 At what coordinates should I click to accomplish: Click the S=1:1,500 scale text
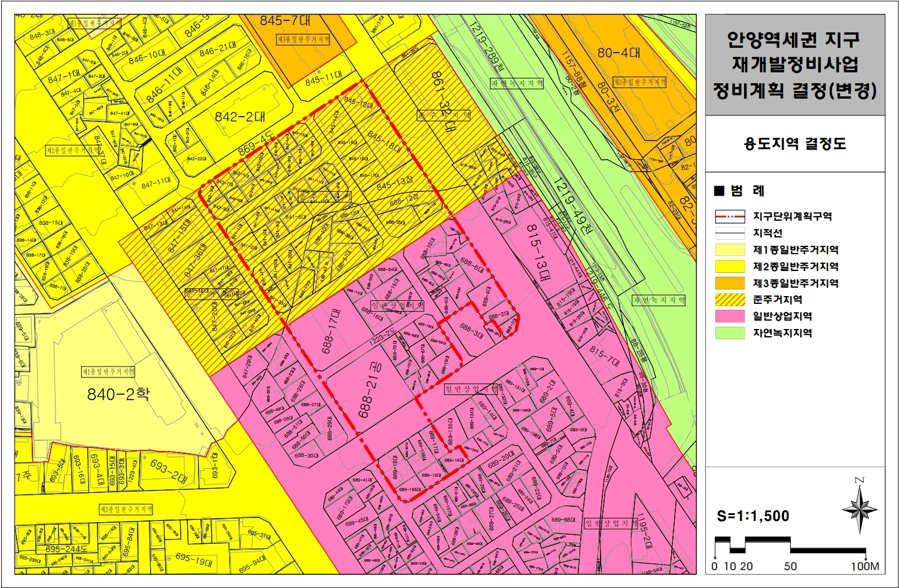752,516
